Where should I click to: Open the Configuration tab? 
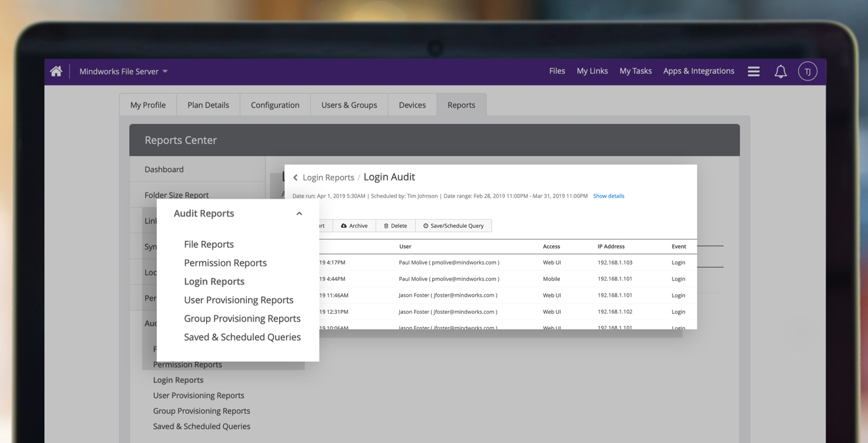(x=275, y=105)
